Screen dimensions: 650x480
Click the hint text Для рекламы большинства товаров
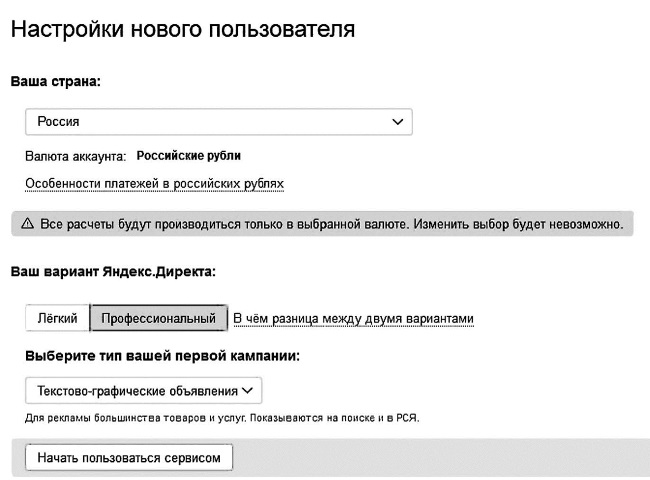click(x=222, y=418)
